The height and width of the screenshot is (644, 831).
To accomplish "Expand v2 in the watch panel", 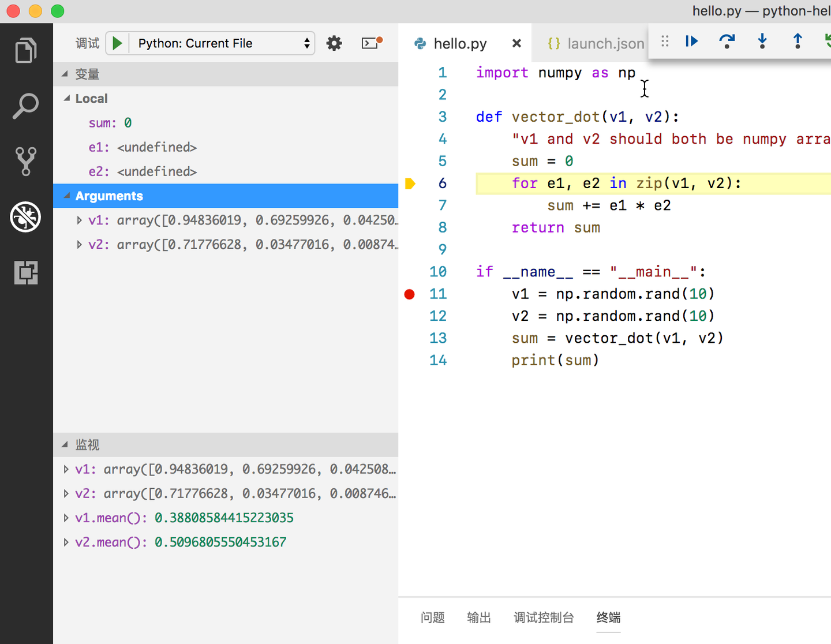I will pos(66,493).
